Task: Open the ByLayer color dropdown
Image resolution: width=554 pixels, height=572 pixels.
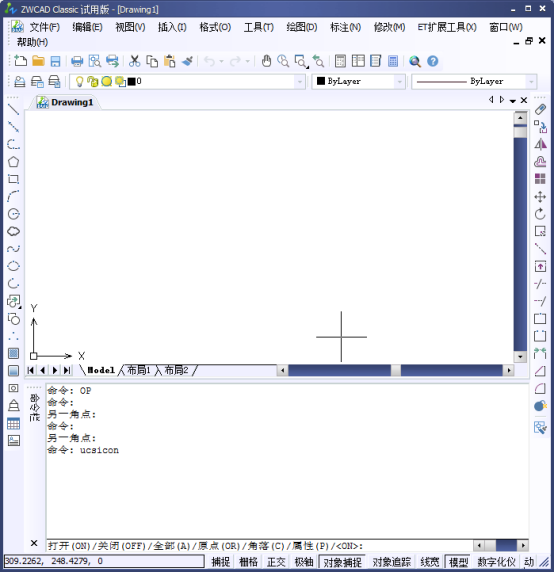Action: point(400,81)
